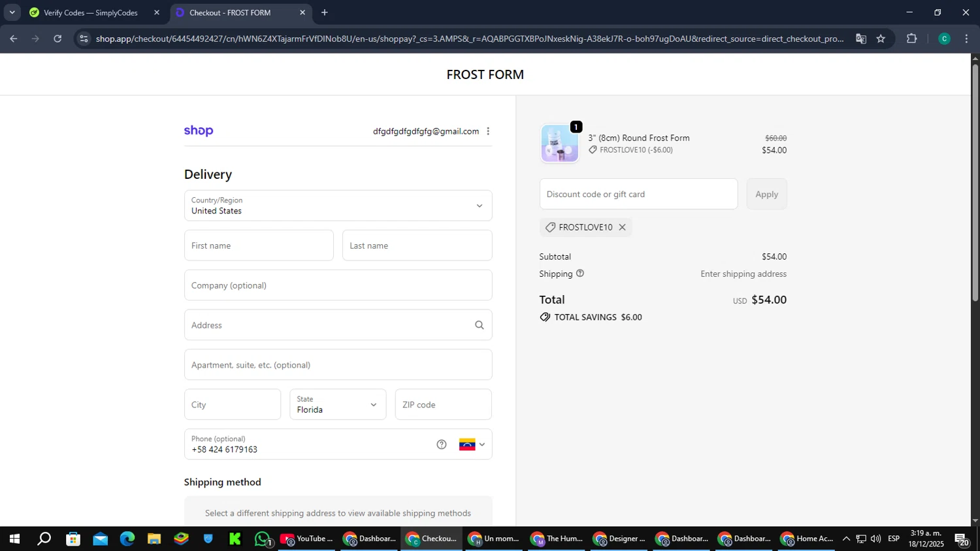Click the $54.00 total amount
980x551 pixels.
769,300
